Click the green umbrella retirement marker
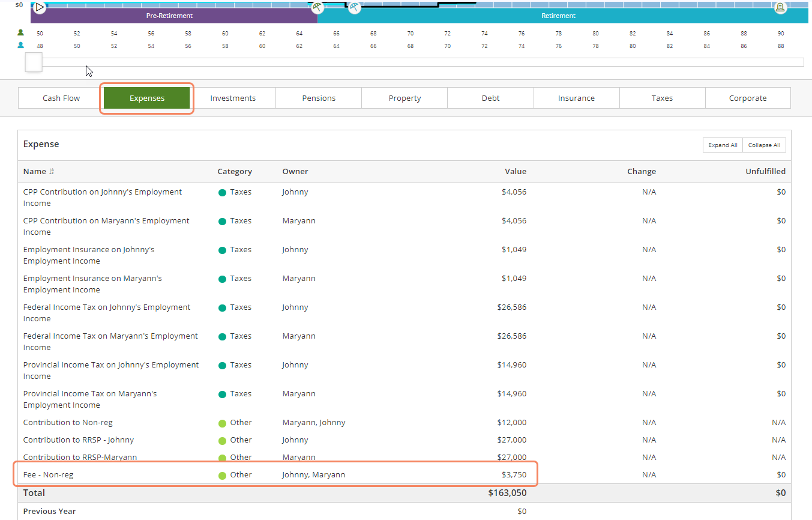The image size is (812, 520). click(x=317, y=7)
